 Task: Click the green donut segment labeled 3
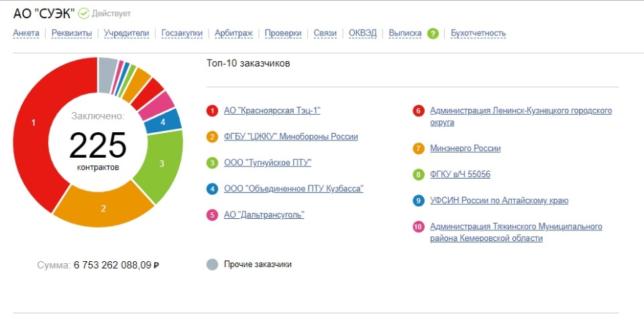(162, 163)
